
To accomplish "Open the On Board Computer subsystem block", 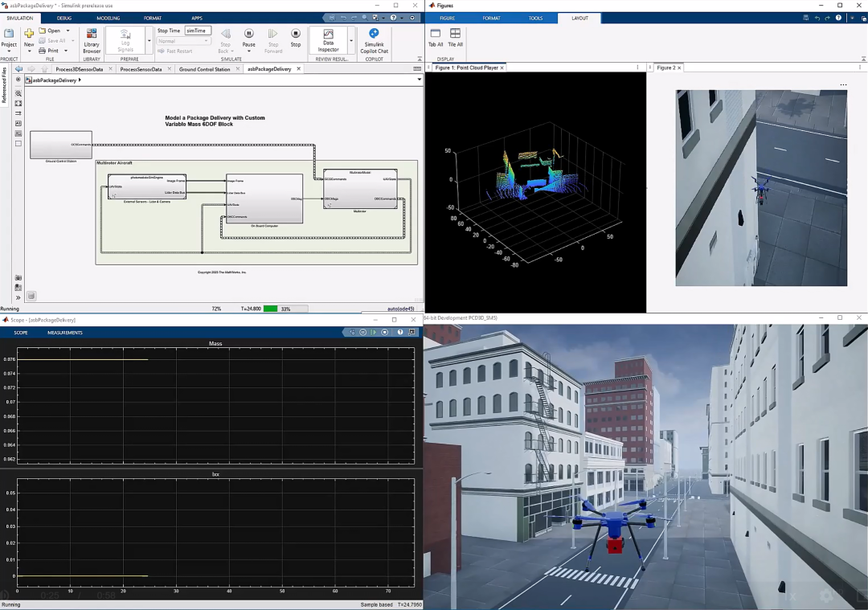I will [x=264, y=199].
